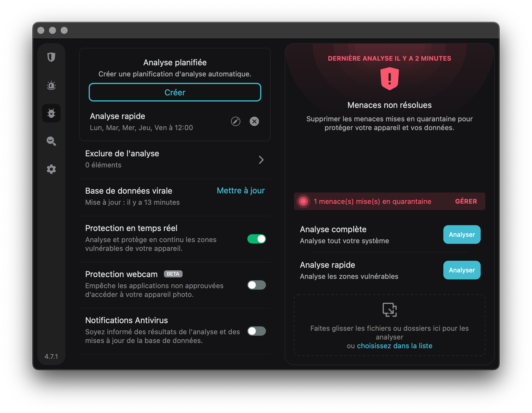Click 'DERNIÈRE ANALYSE IL Y A 2 MINUTES' header
Image resolution: width=532 pixels, height=413 pixels.
tap(390, 58)
